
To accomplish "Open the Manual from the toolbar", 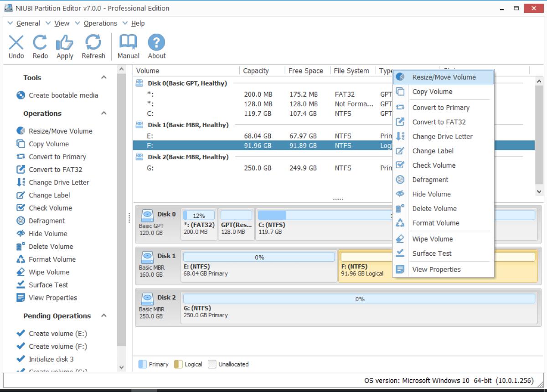I will coord(128,45).
